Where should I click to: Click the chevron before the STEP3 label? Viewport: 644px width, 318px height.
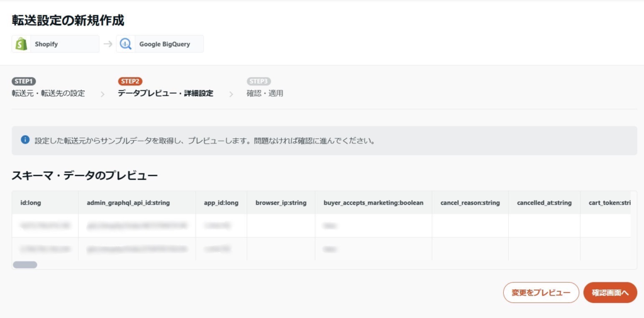231,94
